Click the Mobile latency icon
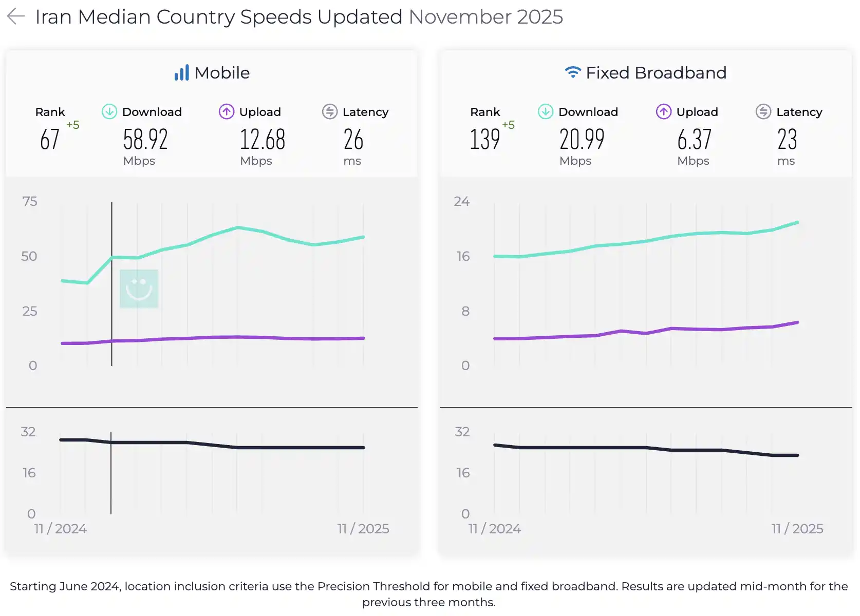 pyautogui.click(x=330, y=111)
